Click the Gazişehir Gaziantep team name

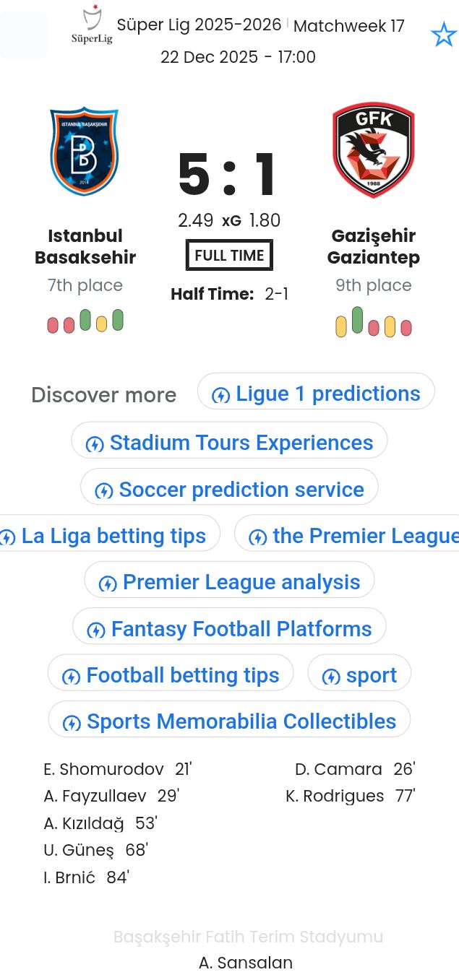(x=373, y=246)
